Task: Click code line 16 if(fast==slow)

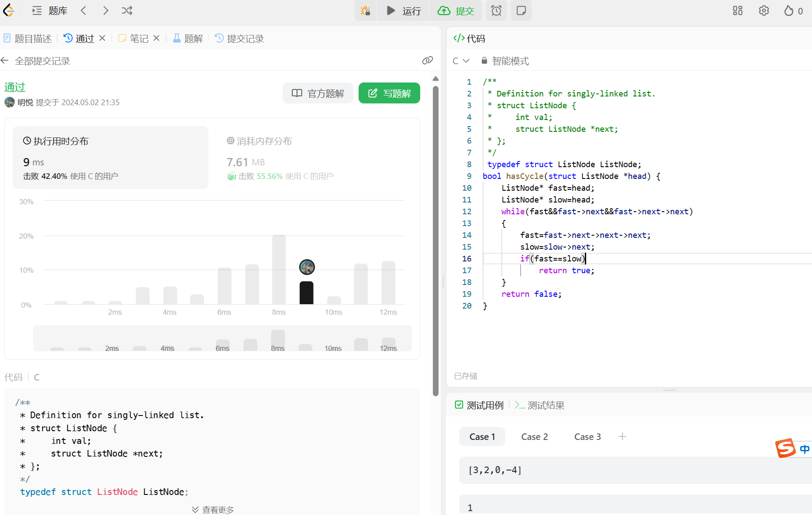Action: (553, 259)
